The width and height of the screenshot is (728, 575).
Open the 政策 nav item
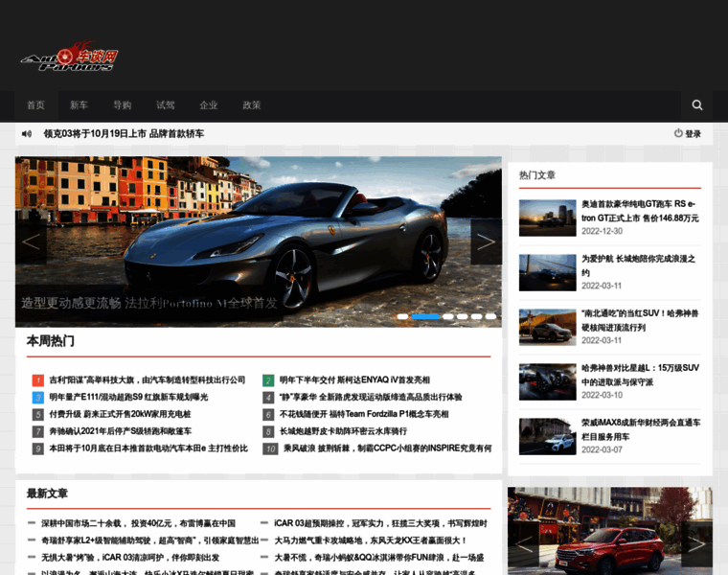[252, 105]
